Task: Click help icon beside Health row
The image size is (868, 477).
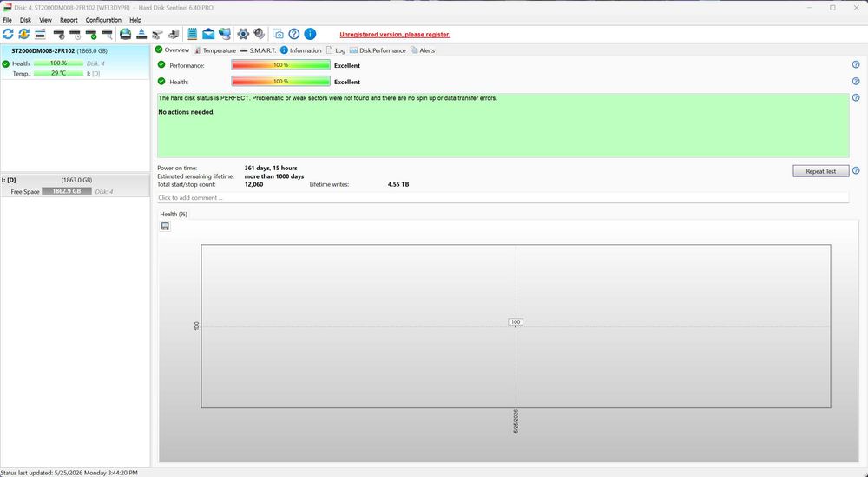Action: tap(856, 82)
